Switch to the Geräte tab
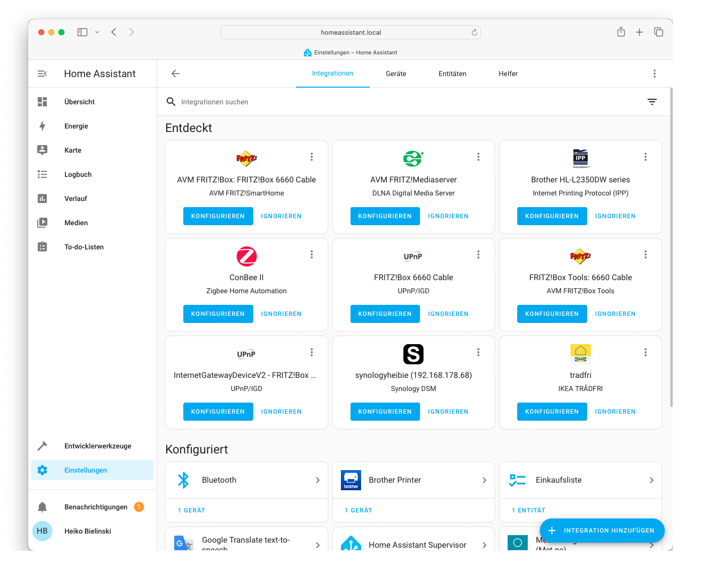The image size is (701, 588). [x=396, y=74]
